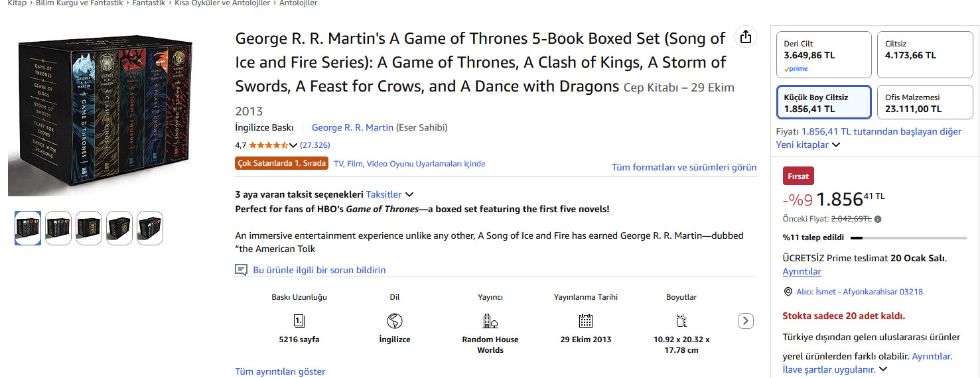The height and width of the screenshot is (378, 980).
Task: Open Tüm formatları ve sürümleri görün link
Action: (x=683, y=167)
